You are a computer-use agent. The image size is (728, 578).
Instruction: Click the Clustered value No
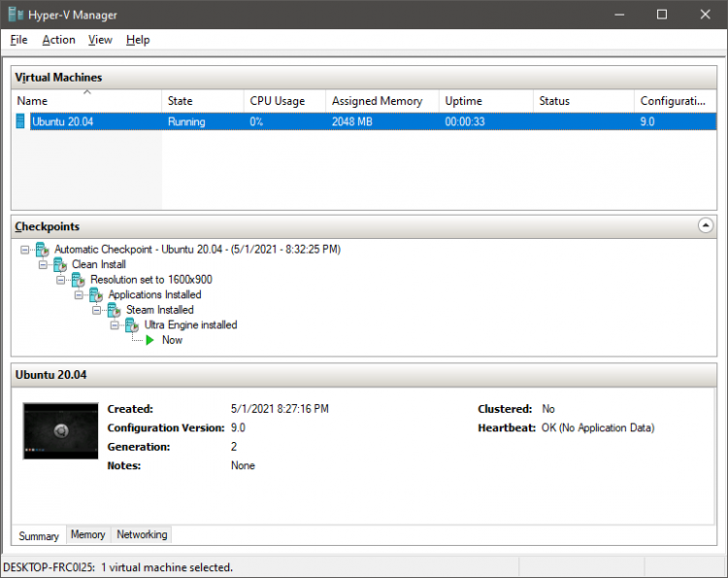tap(548, 409)
